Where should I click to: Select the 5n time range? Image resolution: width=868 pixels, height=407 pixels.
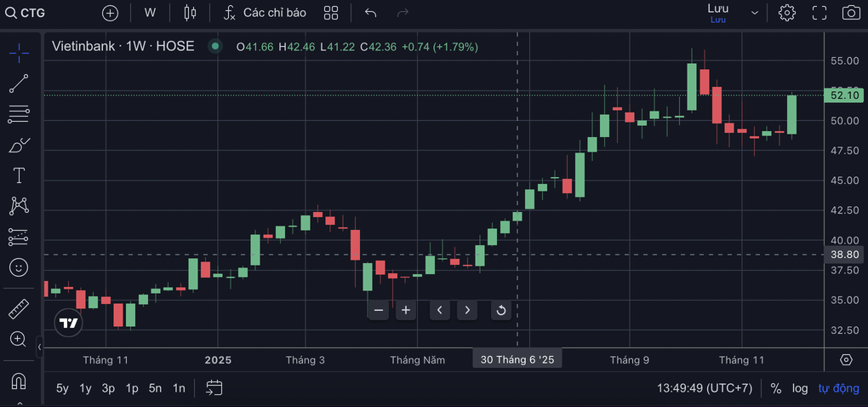coord(155,388)
